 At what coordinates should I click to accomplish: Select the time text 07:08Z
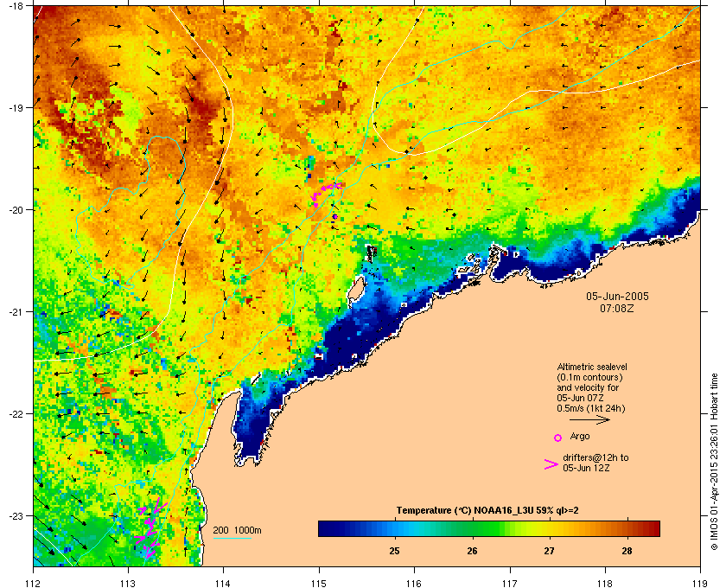pyautogui.click(x=617, y=308)
